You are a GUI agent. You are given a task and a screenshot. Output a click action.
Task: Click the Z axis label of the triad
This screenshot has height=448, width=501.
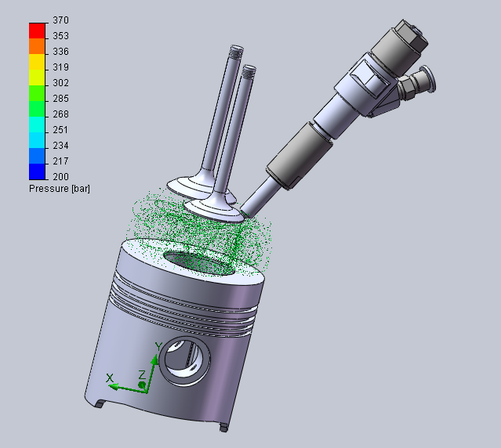click(142, 375)
